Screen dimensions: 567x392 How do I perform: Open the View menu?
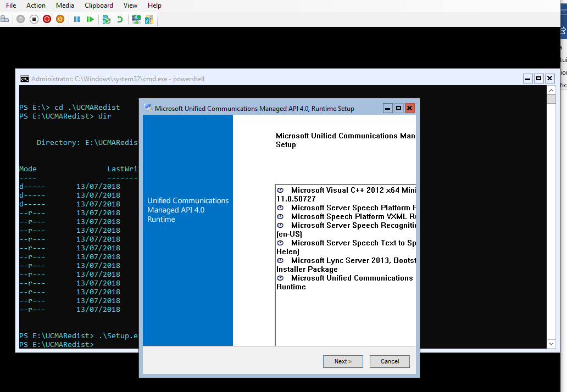[130, 5]
